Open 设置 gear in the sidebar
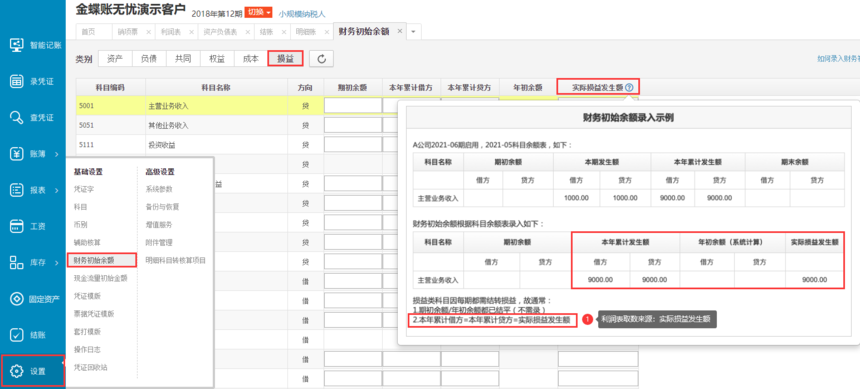 coord(33,371)
